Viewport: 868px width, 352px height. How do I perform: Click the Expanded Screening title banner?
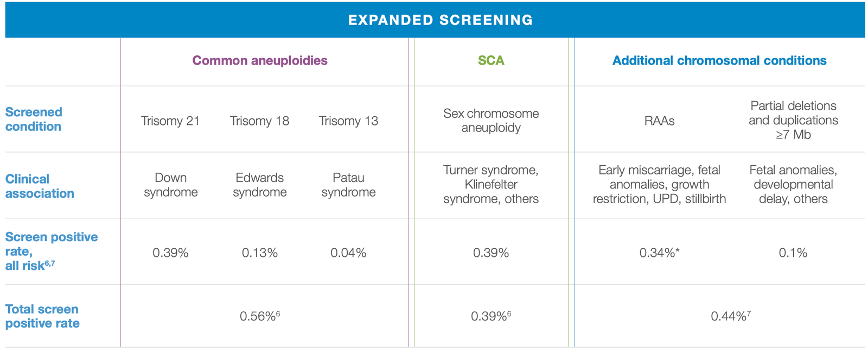(x=440, y=20)
